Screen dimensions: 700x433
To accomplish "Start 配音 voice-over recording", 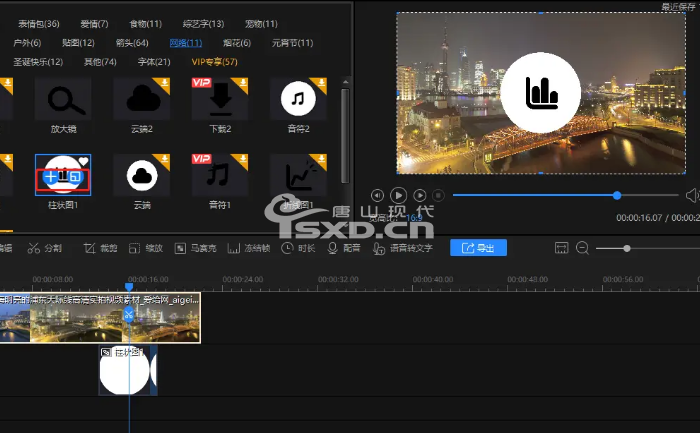I will pyautogui.click(x=344, y=248).
